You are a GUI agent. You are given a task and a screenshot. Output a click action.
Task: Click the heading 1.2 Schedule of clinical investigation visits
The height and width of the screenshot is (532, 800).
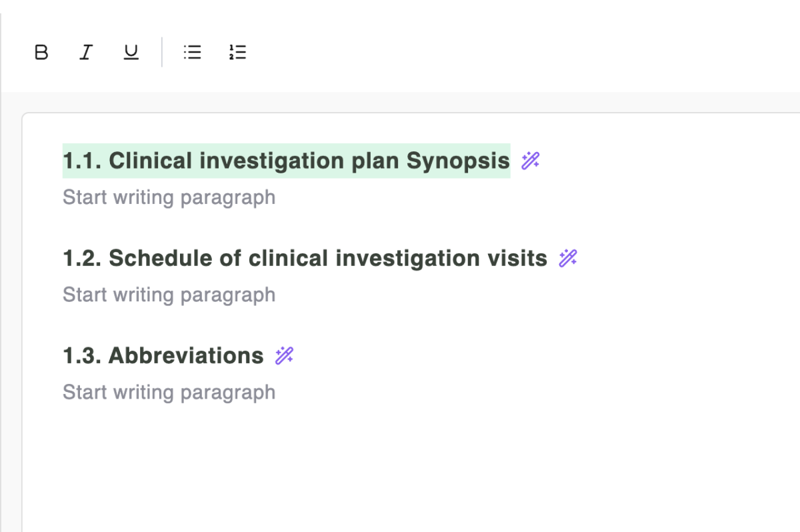[303, 258]
